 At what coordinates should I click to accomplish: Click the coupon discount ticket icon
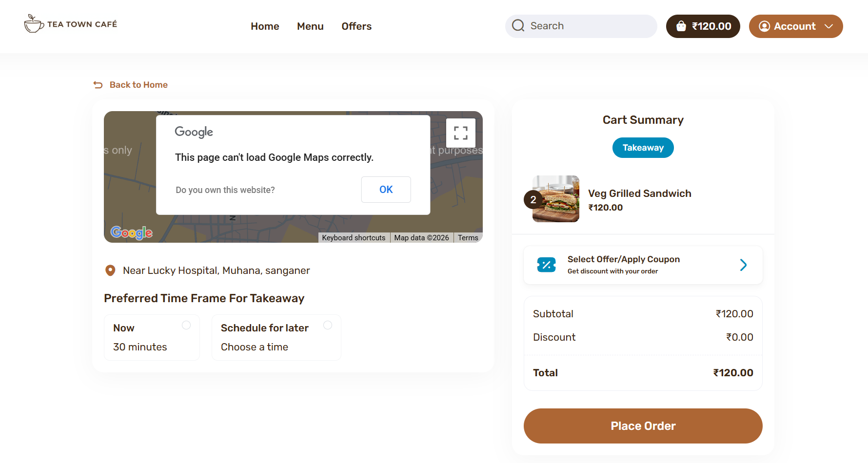(x=547, y=265)
